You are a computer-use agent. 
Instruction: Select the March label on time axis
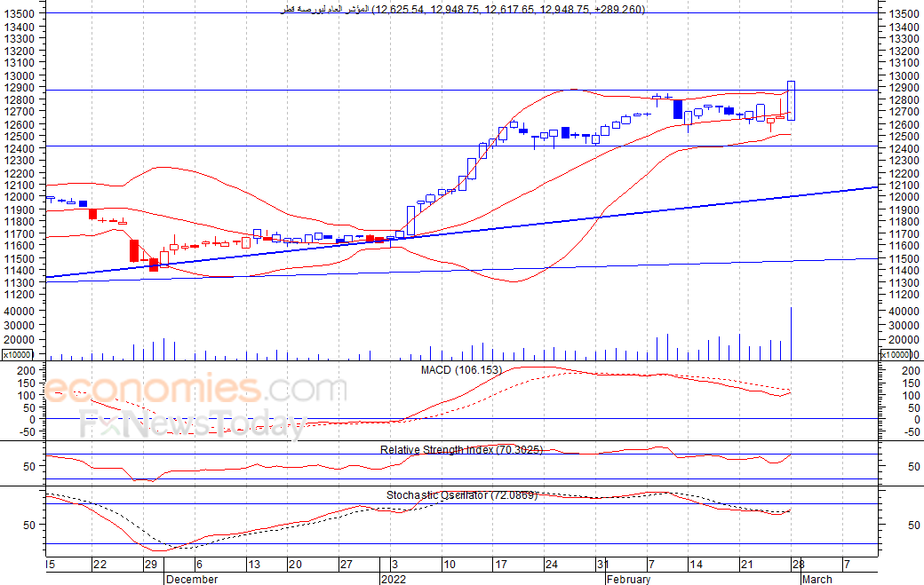817,579
